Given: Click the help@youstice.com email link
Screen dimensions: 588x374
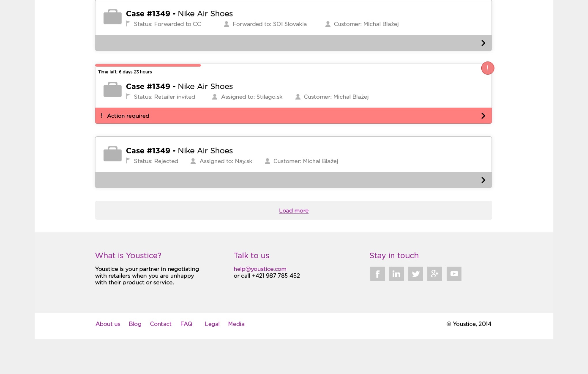Looking at the screenshot, I should click(x=260, y=269).
